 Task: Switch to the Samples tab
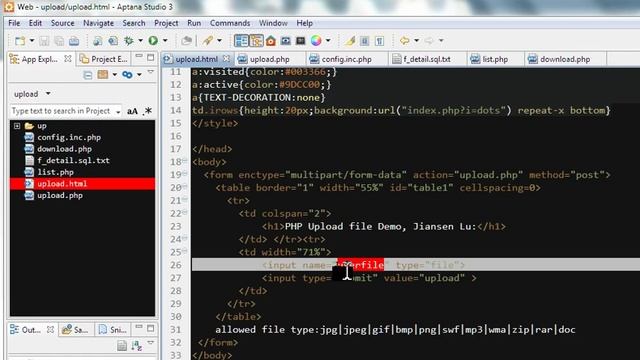tap(76, 330)
